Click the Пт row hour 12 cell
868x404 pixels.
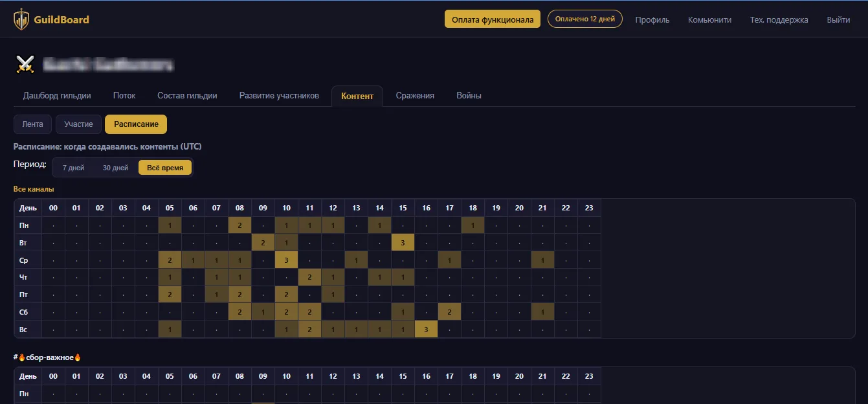pyautogui.click(x=333, y=295)
